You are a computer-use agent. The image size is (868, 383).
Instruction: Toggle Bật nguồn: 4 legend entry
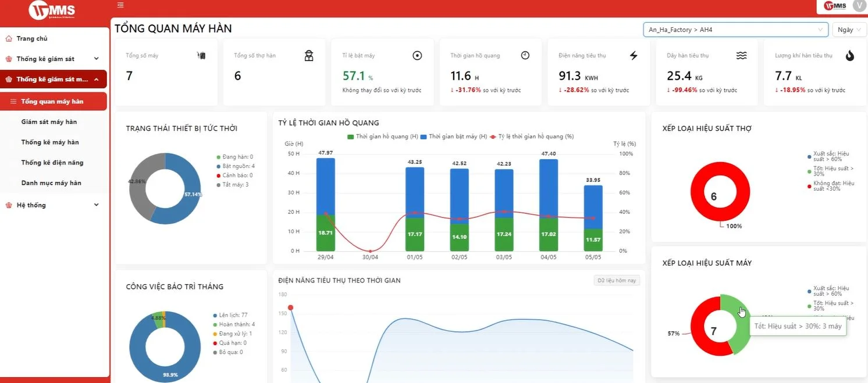tap(235, 166)
